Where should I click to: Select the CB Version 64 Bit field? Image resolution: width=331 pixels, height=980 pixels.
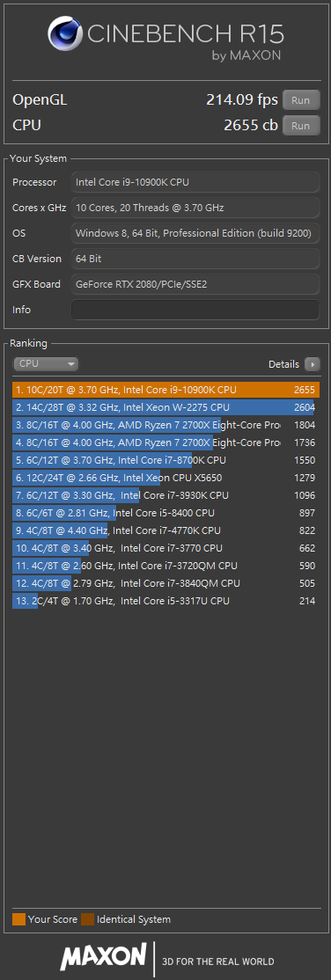point(195,259)
